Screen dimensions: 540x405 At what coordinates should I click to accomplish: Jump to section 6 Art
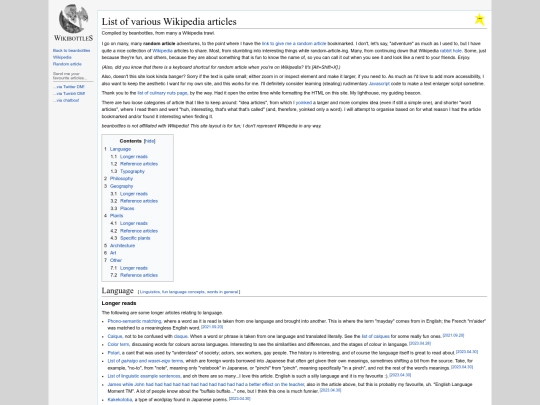point(113,253)
